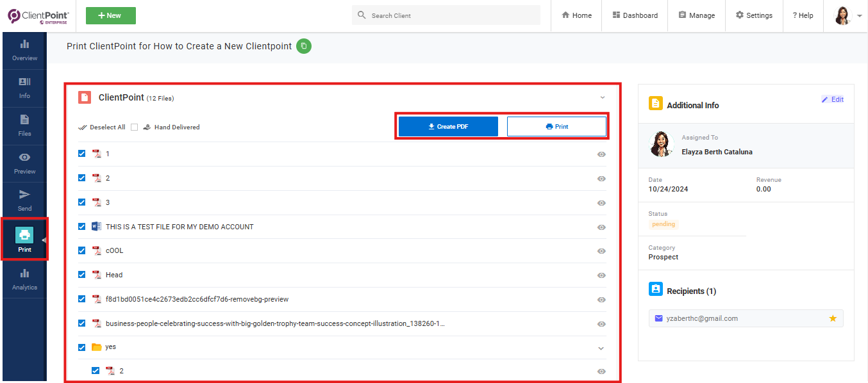This screenshot has height=383, width=868.
Task: Click the Create PDF button
Action: [448, 127]
